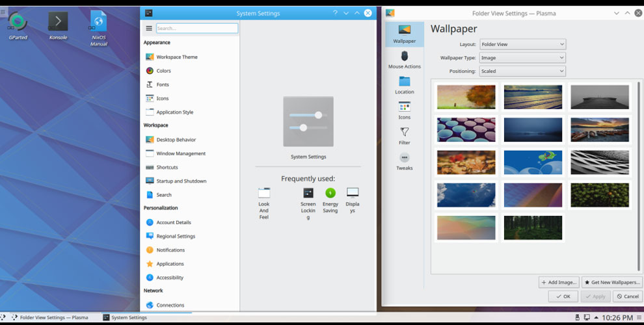The width and height of the screenshot is (644, 325).
Task: Open the Account Details icon
Action: [150, 222]
